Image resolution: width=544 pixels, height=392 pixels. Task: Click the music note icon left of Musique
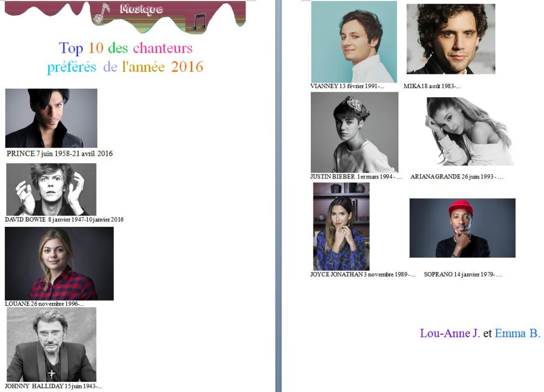click(x=101, y=13)
